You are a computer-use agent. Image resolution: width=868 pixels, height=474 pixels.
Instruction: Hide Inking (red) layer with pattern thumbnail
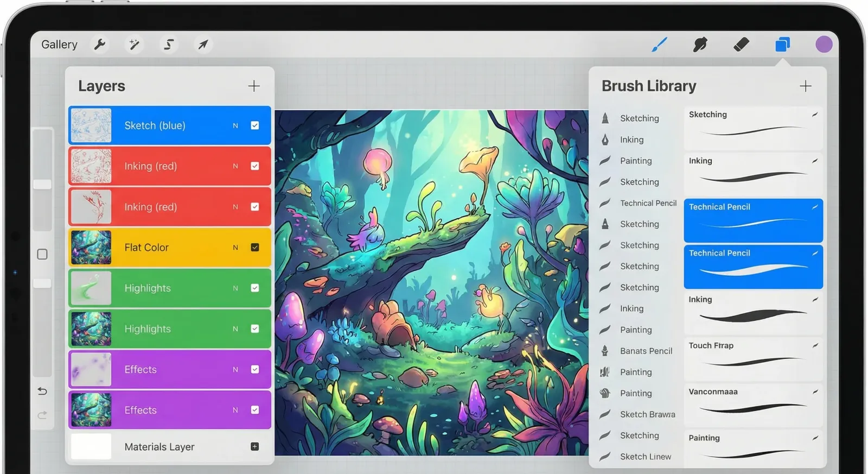pos(255,166)
